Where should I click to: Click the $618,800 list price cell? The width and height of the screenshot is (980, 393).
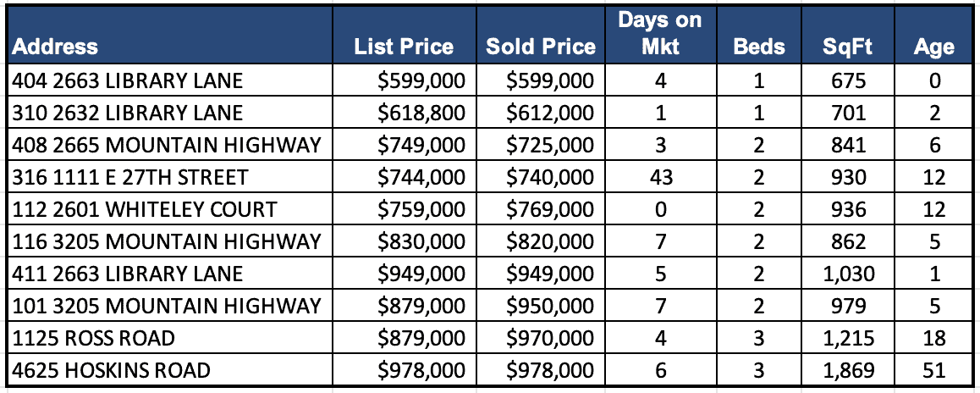423,113
